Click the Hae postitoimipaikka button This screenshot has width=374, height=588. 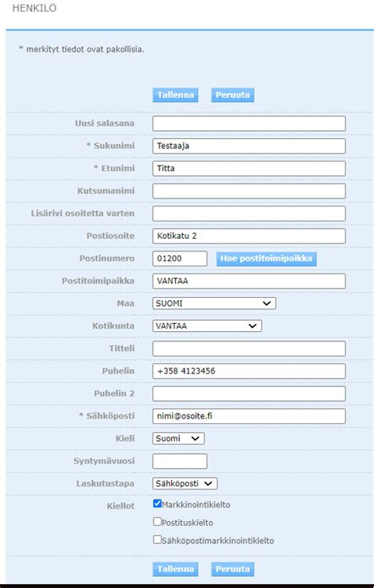pyautogui.click(x=266, y=259)
